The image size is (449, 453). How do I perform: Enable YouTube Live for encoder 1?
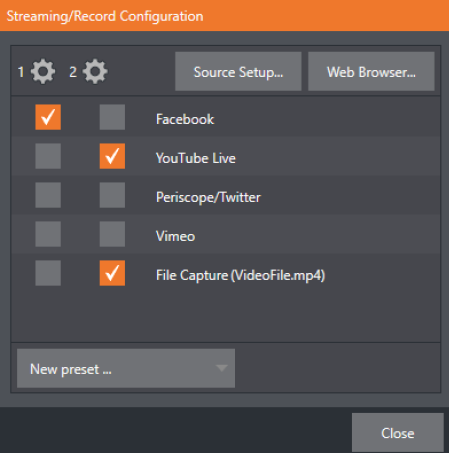[x=48, y=156]
